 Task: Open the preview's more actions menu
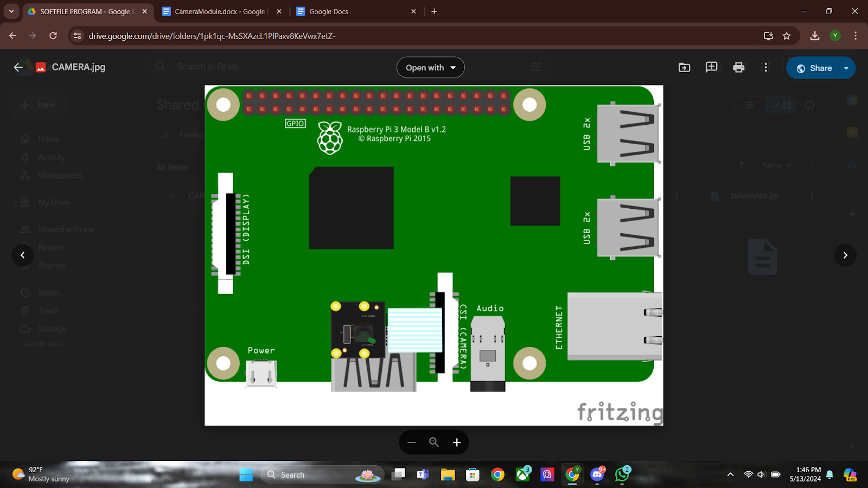pos(765,67)
